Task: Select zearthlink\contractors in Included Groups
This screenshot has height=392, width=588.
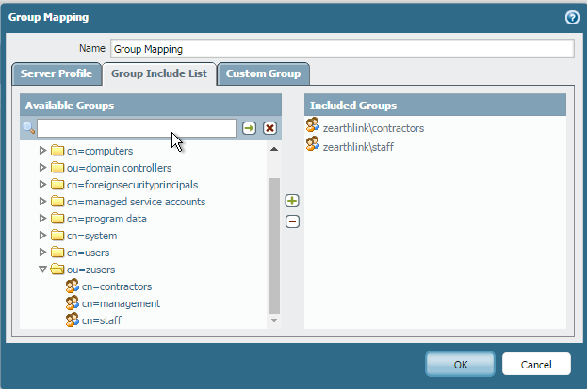Action: click(x=373, y=128)
